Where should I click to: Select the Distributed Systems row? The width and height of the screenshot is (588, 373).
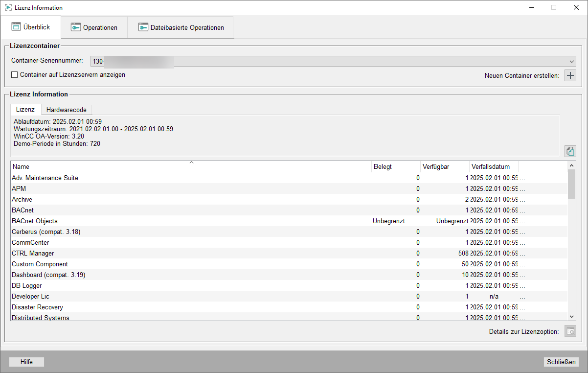click(289, 317)
